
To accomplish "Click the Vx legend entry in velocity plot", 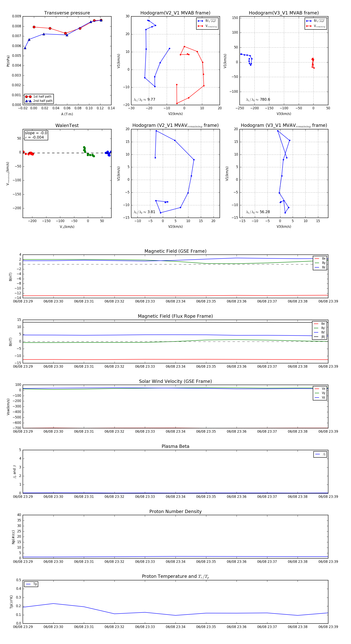I will pos(320,389).
